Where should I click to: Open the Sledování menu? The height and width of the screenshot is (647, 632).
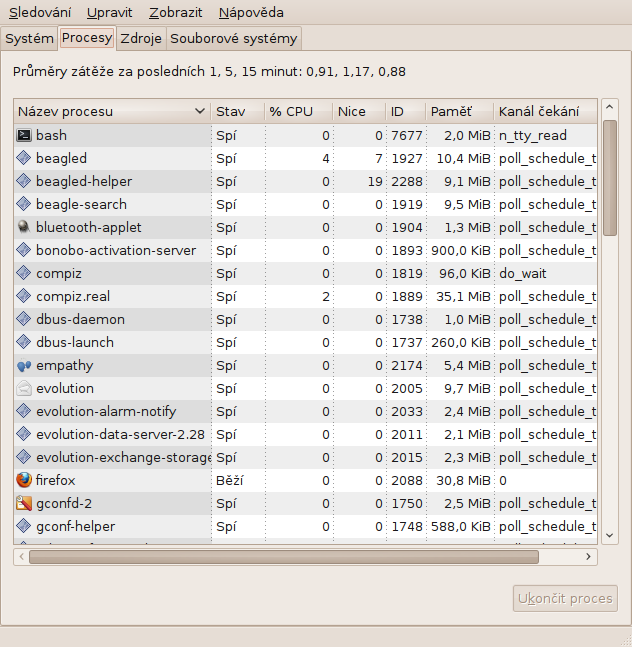tap(40, 13)
